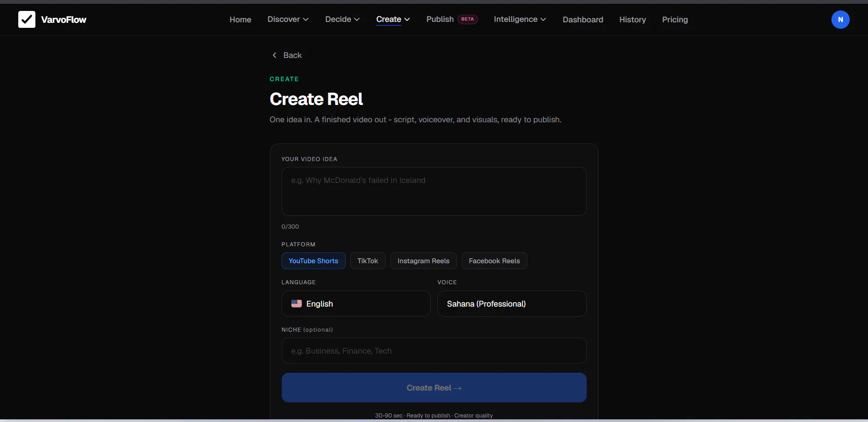Click the BETA badge beside Publish

(468, 19)
